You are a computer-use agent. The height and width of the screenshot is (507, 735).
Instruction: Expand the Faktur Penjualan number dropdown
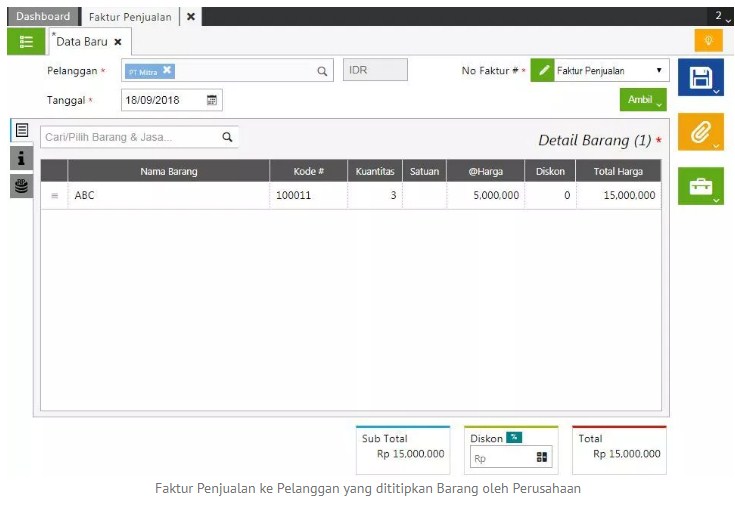tap(659, 71)
